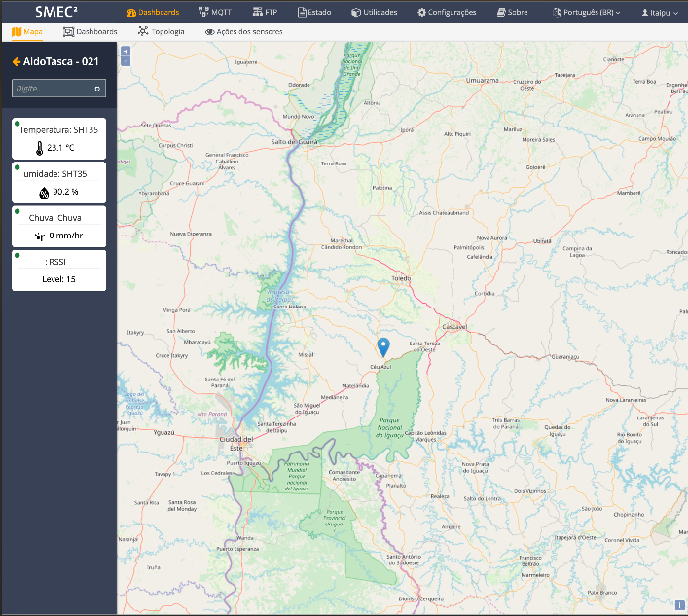The height and width of the screenshot is (616, 688).
Task: Click the SMEC² logo link
Action: click(x=56, y=12)
